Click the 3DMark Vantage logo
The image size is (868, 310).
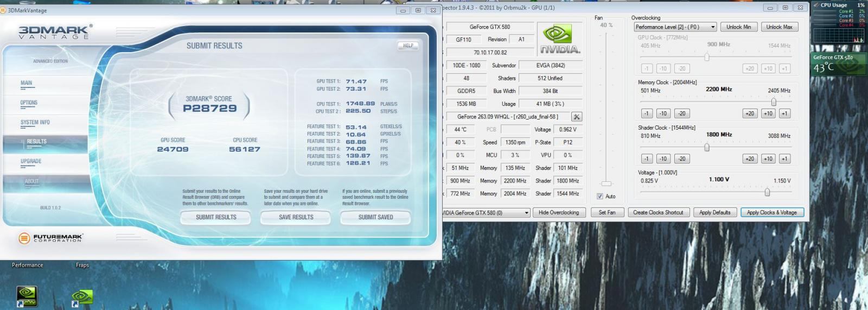click(x=55, y=31)
